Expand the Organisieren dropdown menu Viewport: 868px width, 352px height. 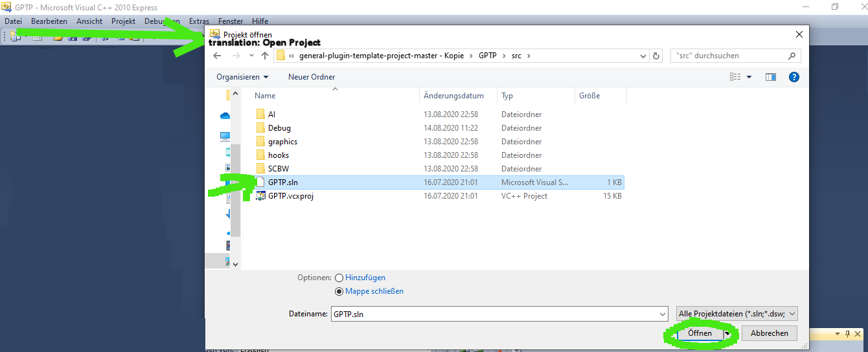(242, 77)
